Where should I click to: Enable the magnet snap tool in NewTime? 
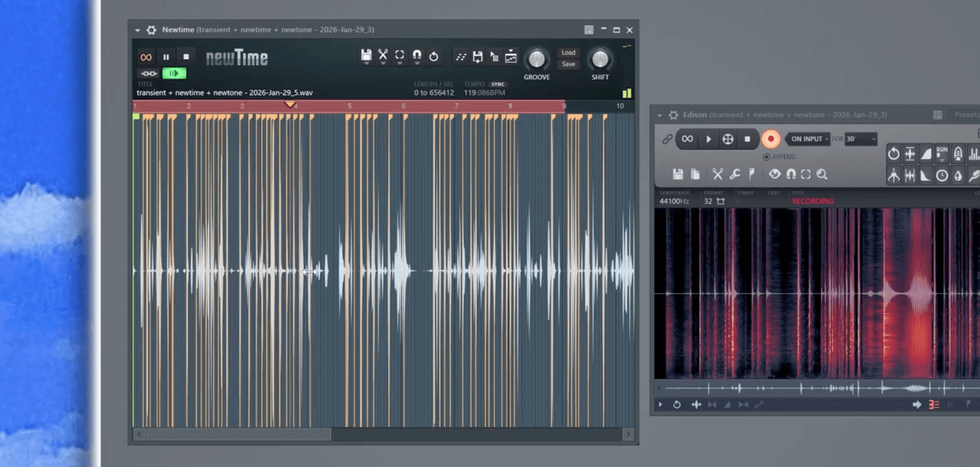416,56
